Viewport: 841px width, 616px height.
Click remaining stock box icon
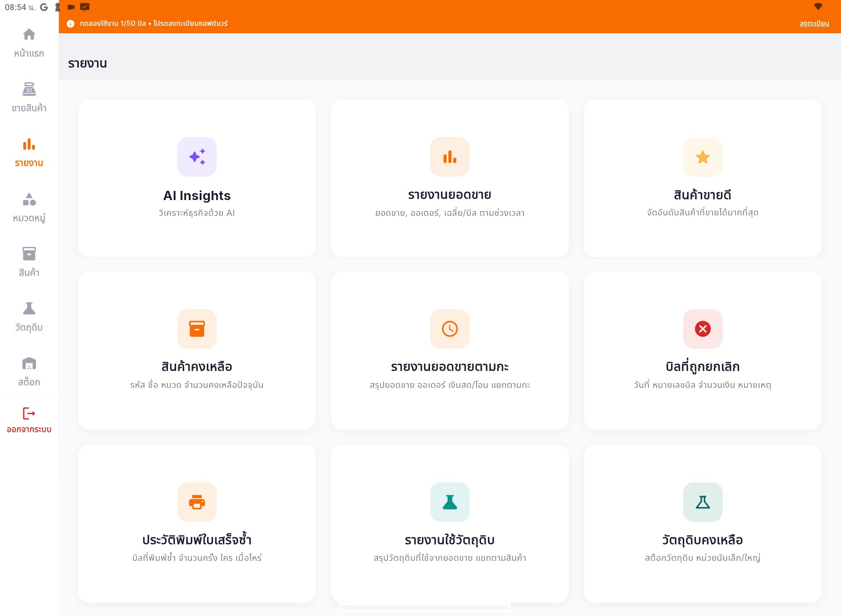point(197,329)
